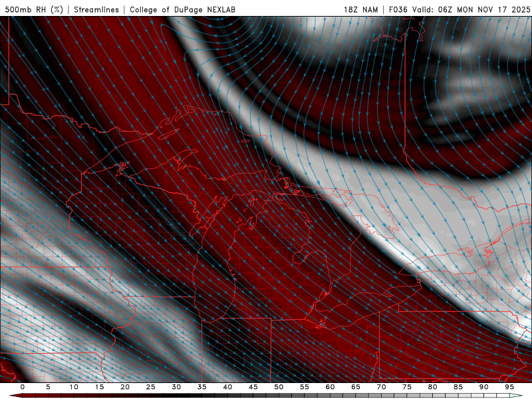This screenshot has height=399, width=532.
Task: Click the '50' value on the color scale
Action: [279, 387]
